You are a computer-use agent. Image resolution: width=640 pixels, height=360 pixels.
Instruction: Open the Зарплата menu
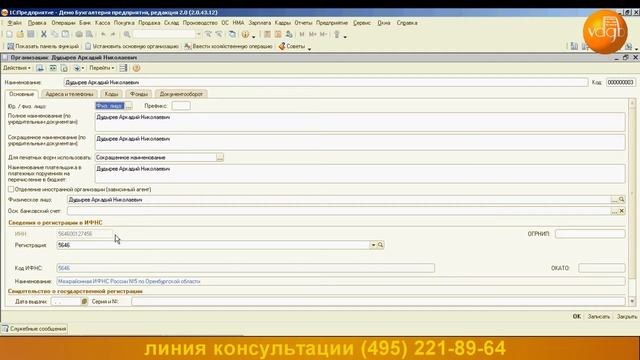[x=260, y=23]
